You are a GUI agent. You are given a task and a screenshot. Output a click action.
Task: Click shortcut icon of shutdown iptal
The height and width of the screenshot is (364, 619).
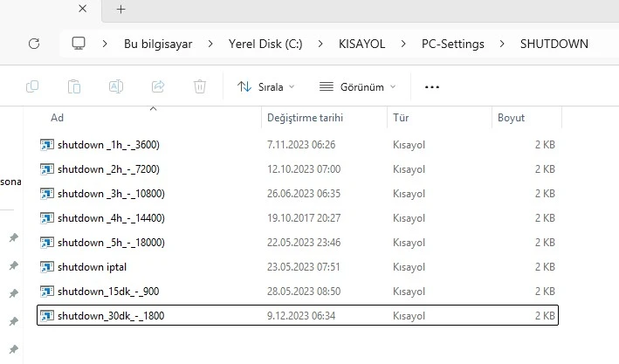(x=47, y=267)
